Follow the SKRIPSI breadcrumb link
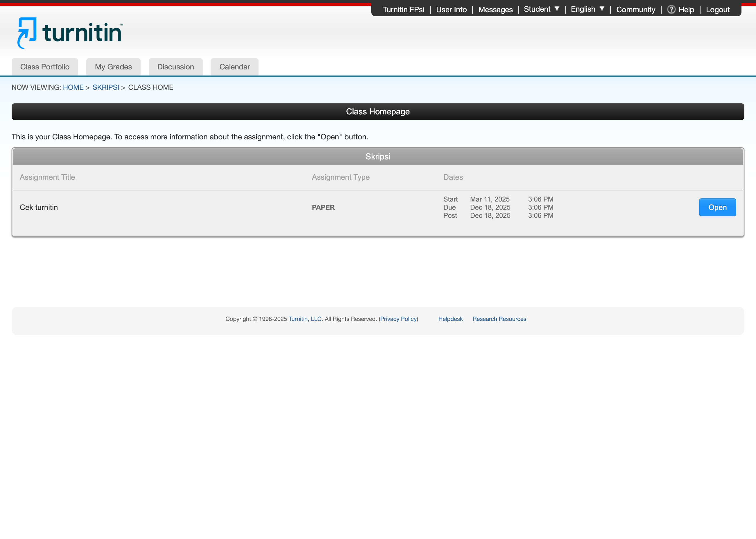This screenshot has width=756, height=539. (105, 87)
